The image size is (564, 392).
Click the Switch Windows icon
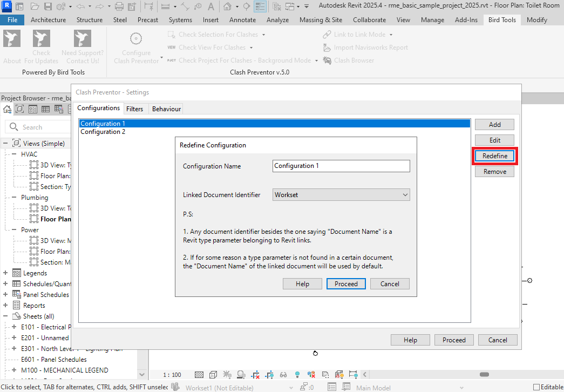(x=290, y=6)
